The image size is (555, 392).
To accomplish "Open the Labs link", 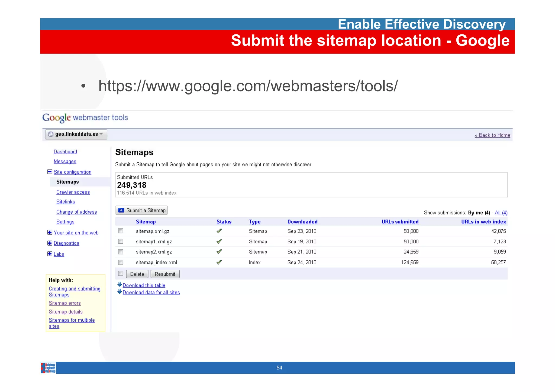I will click(x=59, y=254).
